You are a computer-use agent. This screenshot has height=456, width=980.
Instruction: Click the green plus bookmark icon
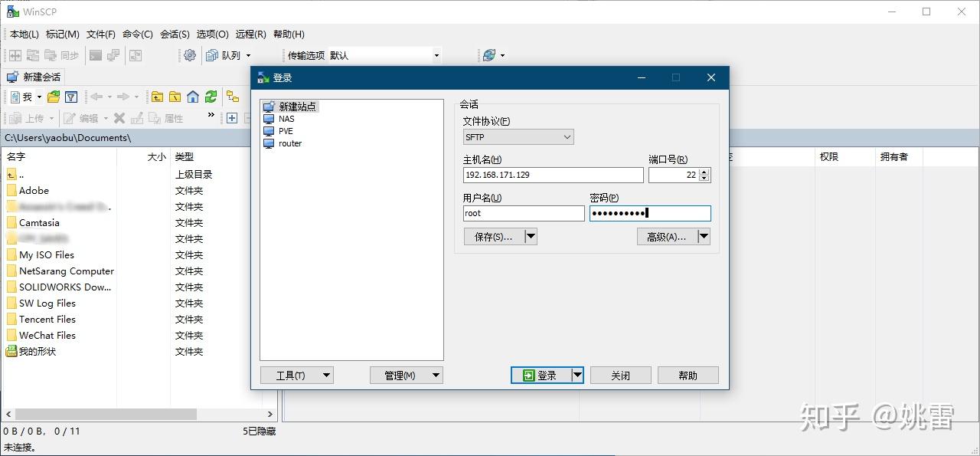click(231, 118)
